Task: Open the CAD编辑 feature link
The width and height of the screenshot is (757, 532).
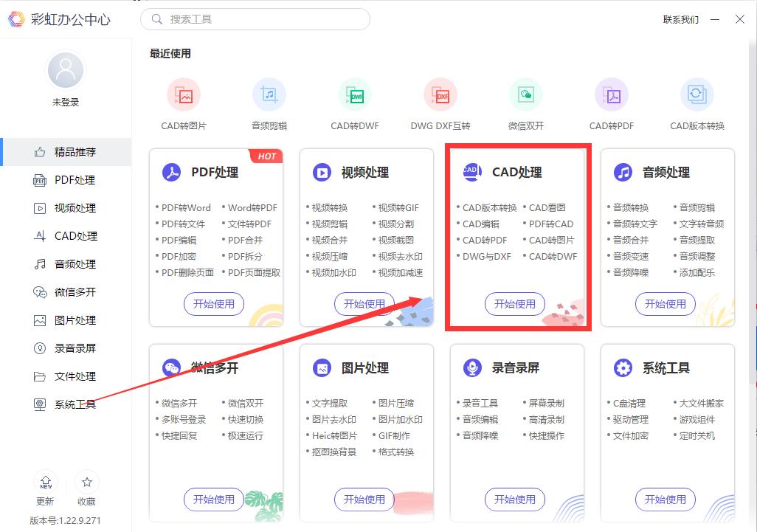Action: pyautogui.click(x=480, y=224)
